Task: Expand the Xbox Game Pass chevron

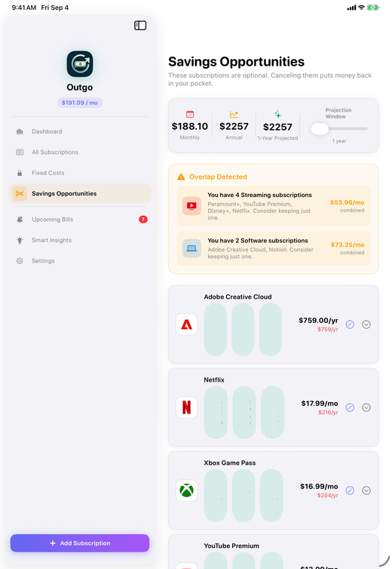Action: coord(366,491)
